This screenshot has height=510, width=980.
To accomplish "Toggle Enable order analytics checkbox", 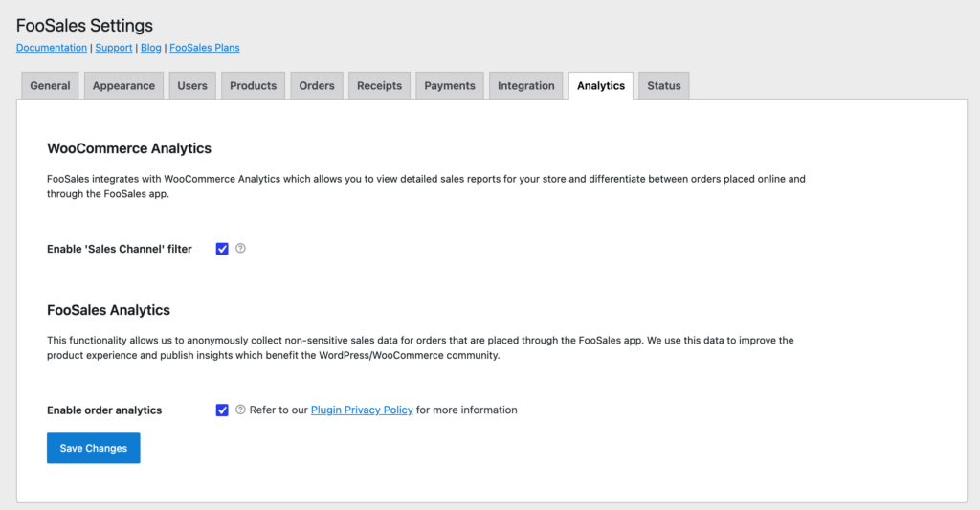I will coord(222,410).
